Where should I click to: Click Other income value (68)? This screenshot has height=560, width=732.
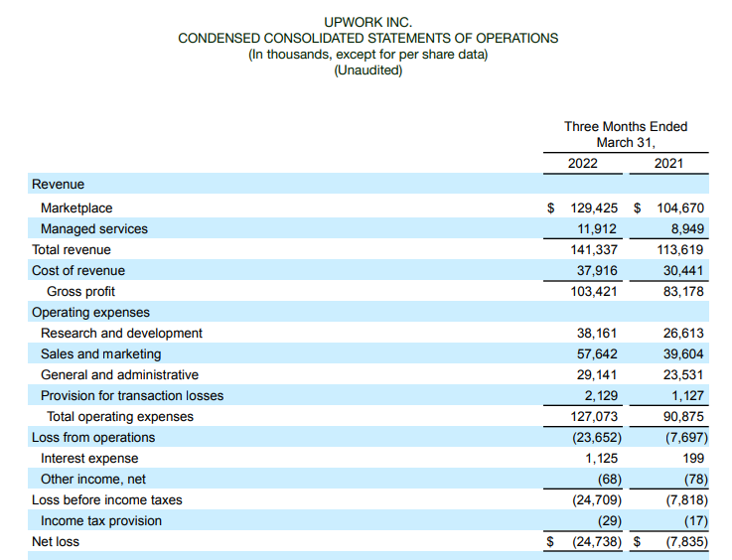point(609,480)
